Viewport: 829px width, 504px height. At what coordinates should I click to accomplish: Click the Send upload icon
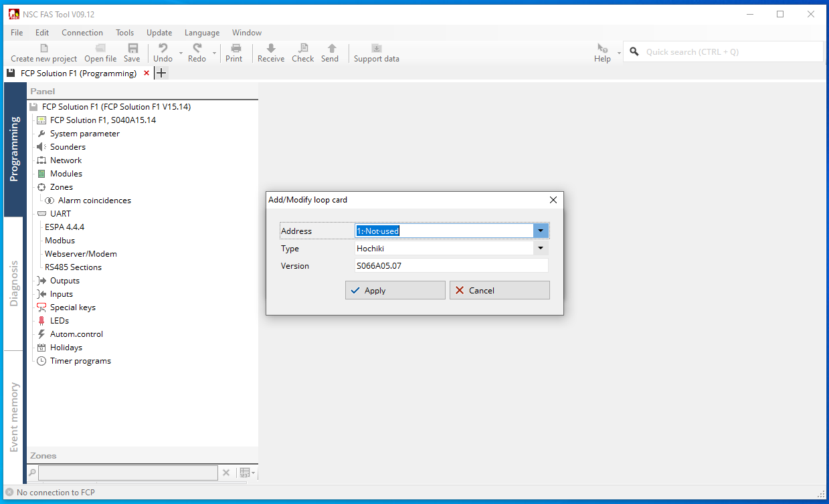pyautogui.click(x=332, y=48)
